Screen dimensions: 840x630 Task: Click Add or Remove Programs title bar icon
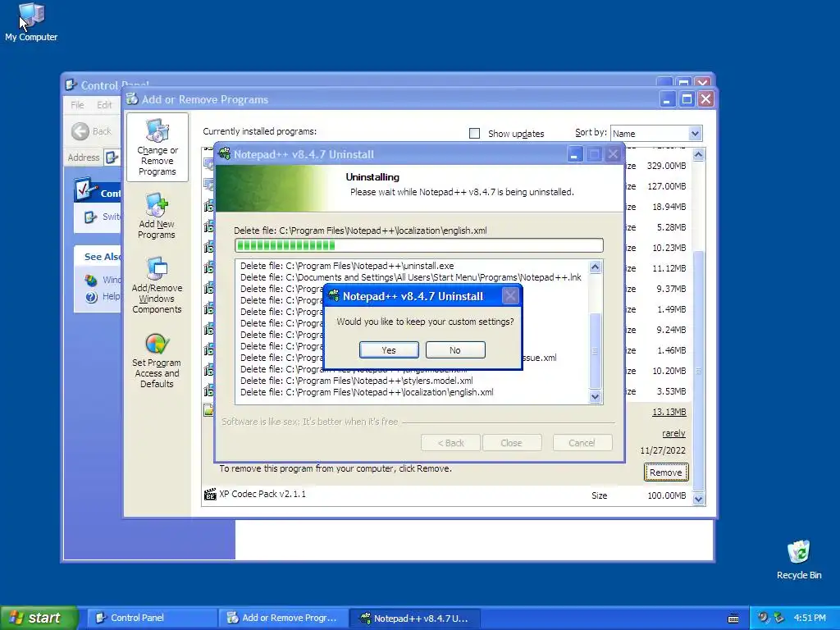point(132,99)
